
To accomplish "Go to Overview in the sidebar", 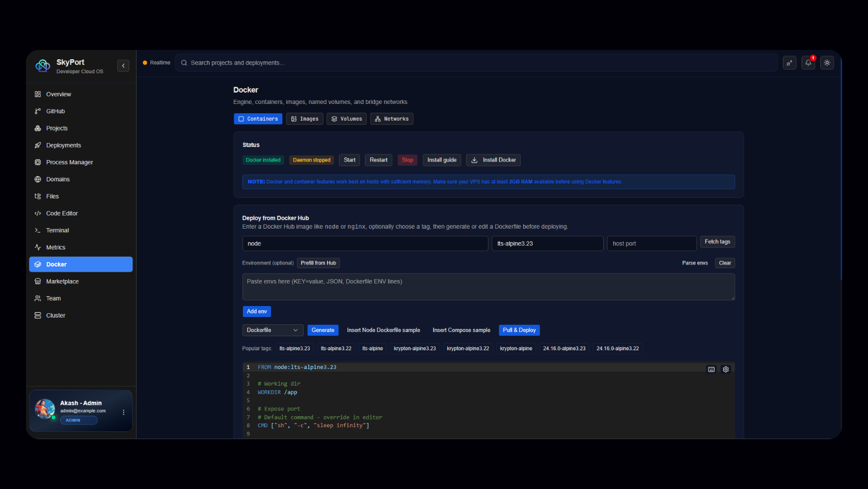I will point(81,94).
